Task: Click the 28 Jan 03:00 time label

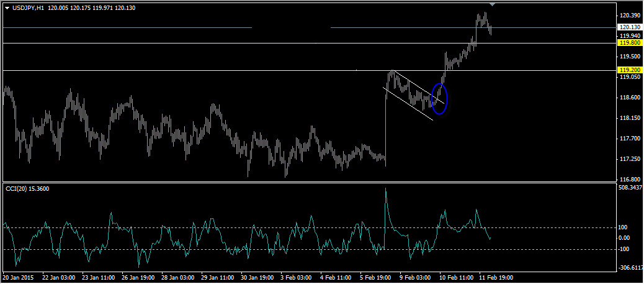Action: [178, 277]
